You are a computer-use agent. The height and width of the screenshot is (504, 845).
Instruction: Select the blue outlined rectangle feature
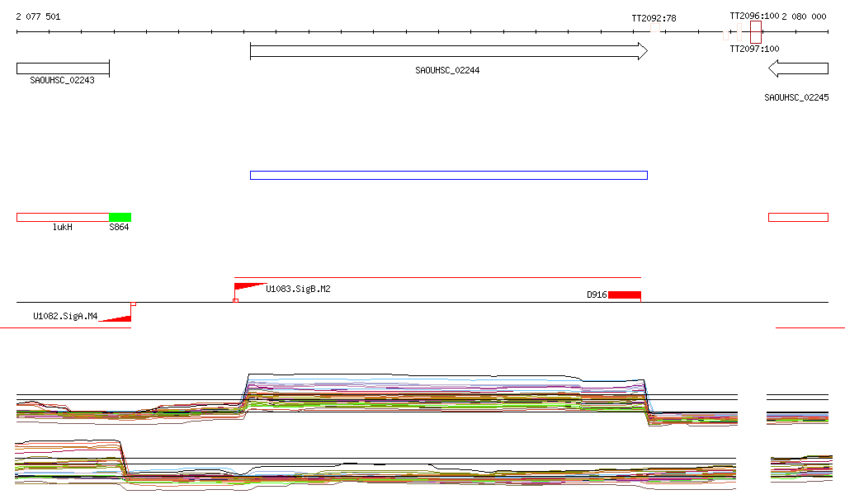(448, 175)
